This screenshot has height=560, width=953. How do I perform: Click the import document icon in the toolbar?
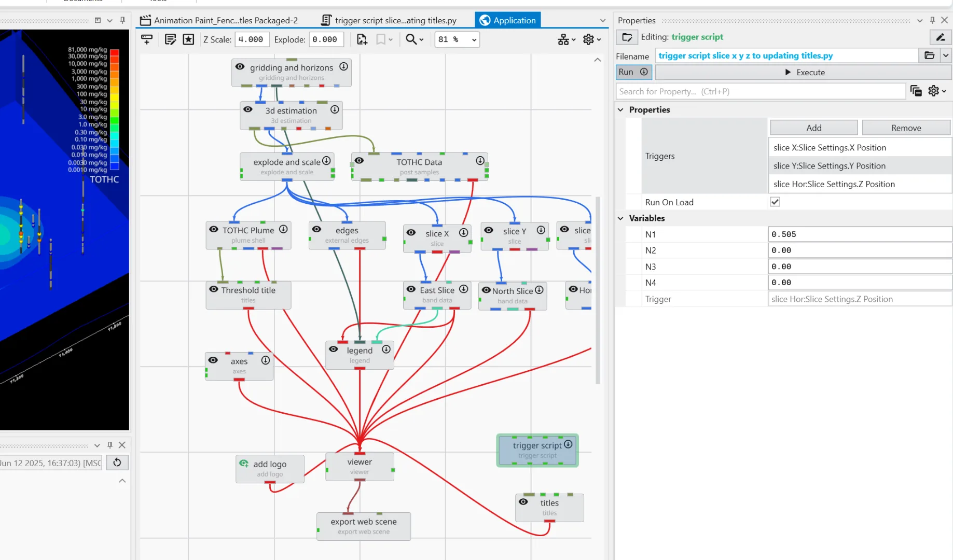[362, 39]
